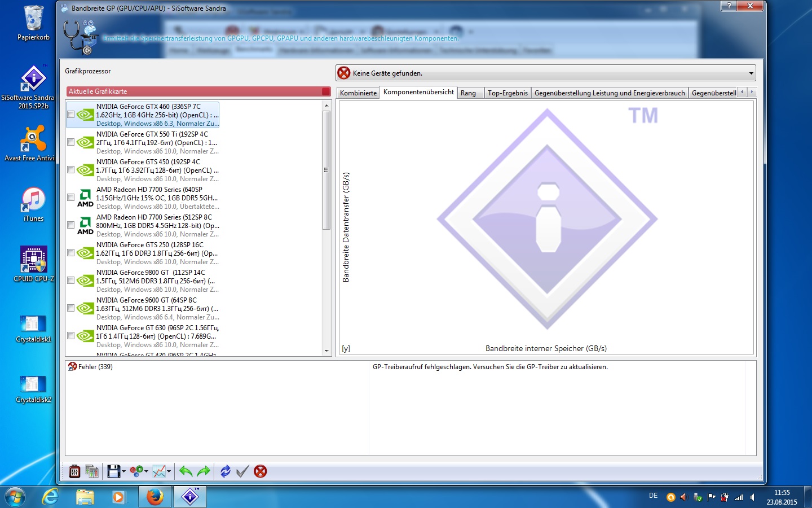Click the red button on Aktuelle Grafikkarte header
The image size is (812, 508).
point(326,91)
